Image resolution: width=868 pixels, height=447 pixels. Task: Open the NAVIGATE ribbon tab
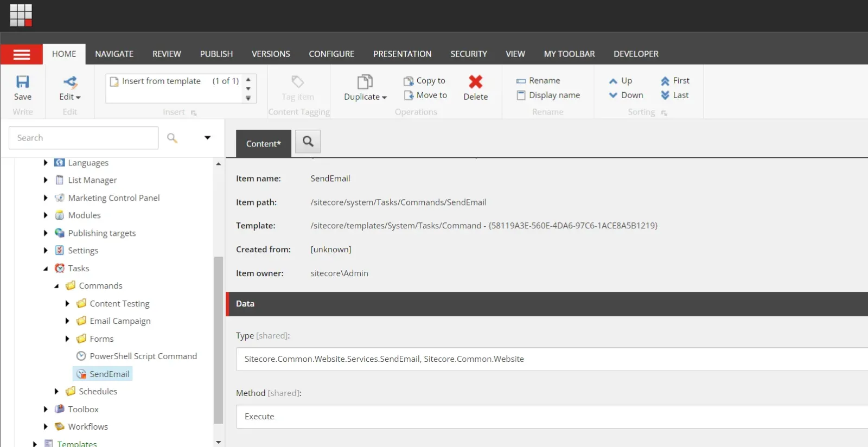click(114, 54)
